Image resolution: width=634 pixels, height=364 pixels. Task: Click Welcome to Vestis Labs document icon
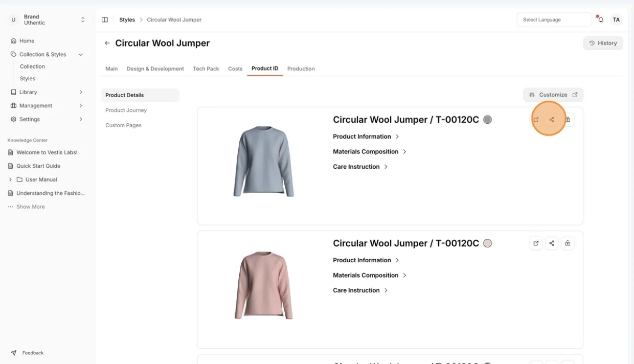(10, 152)
